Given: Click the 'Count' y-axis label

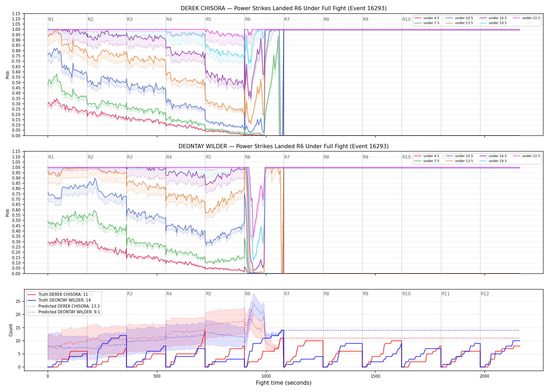Looking at the screenshot, I should tap(11, 330).
